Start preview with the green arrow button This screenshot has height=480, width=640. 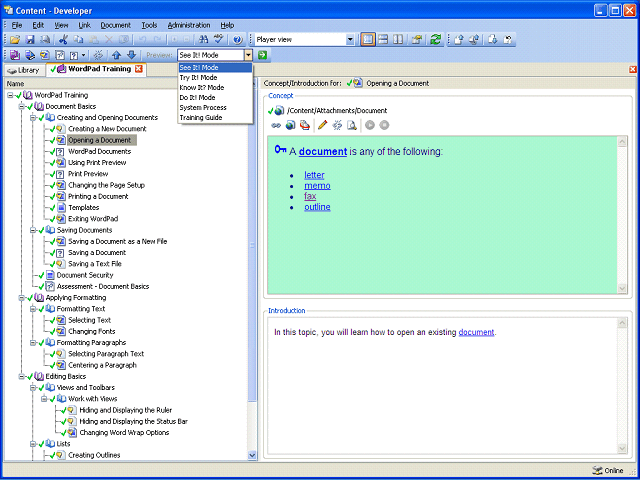coord(262,55)
